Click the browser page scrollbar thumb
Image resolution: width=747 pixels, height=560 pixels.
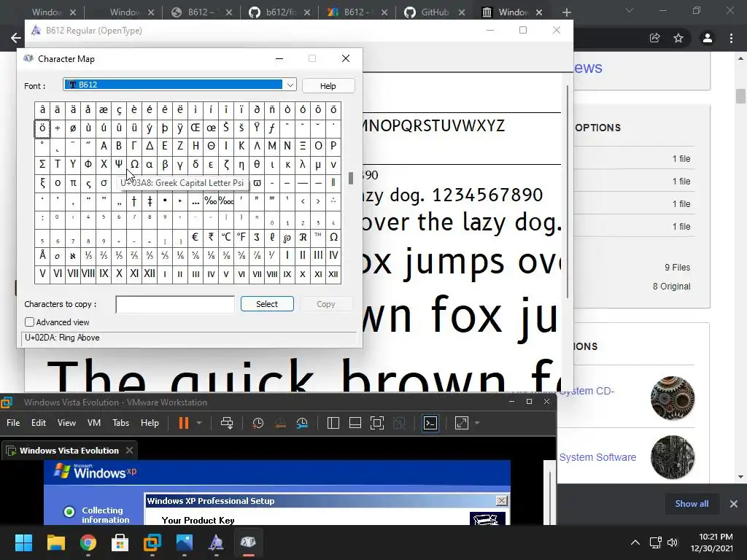click(x=740, y=96)
